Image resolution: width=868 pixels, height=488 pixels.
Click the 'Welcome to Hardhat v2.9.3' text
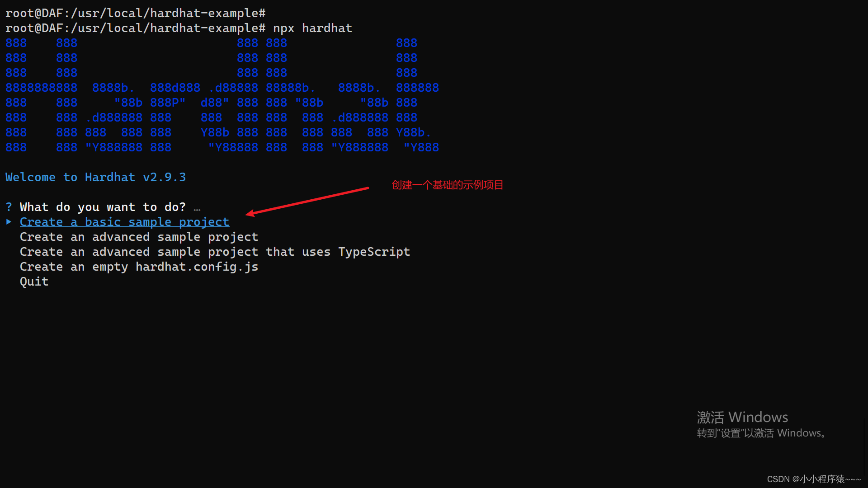95,177
